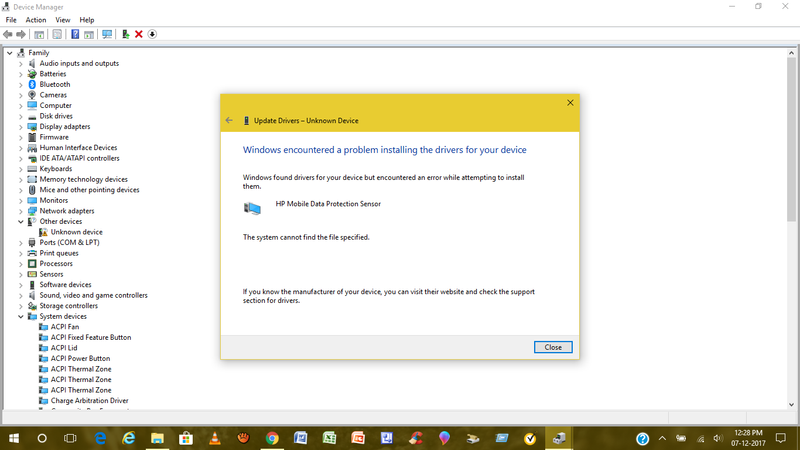Click the Update device driver toolbar icon
This screenshot has width=800, height=450.
[x=125, y=34]
